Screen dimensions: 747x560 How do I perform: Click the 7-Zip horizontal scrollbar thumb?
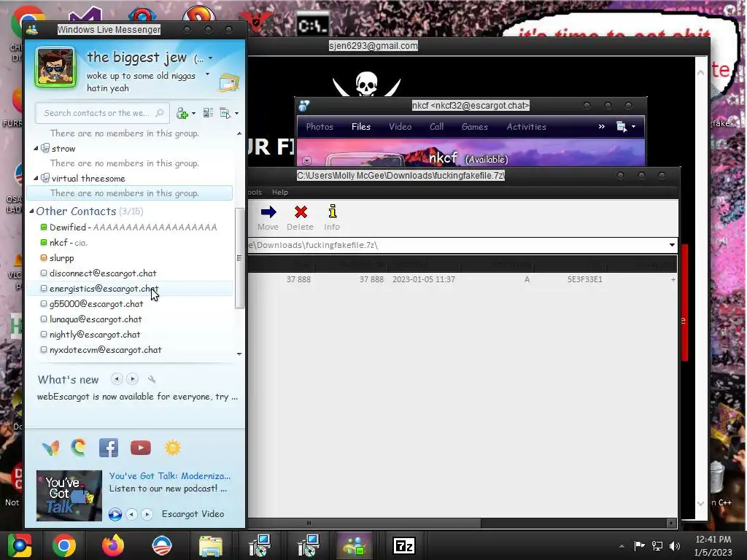365,523
